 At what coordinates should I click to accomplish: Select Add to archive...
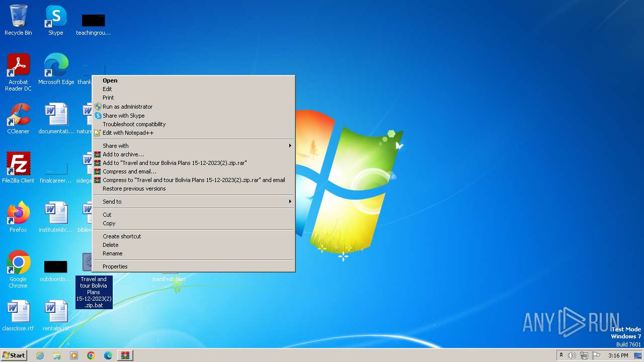194,154
